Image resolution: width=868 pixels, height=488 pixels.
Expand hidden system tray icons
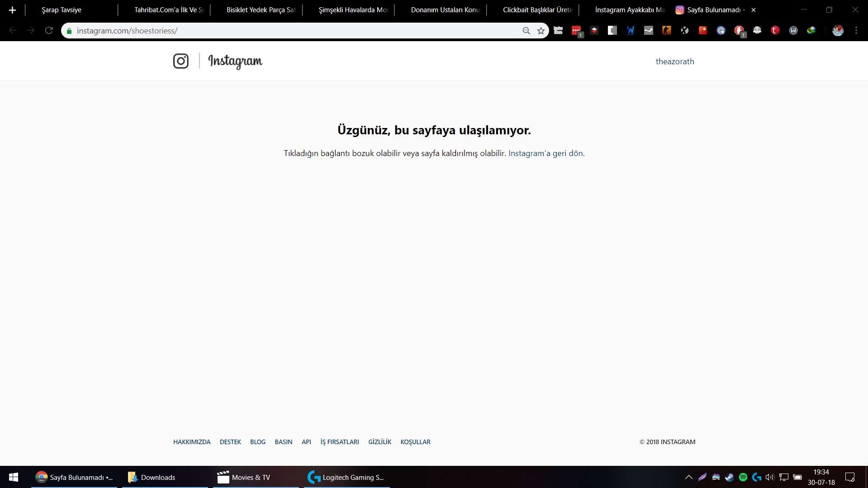click(688, 477)
